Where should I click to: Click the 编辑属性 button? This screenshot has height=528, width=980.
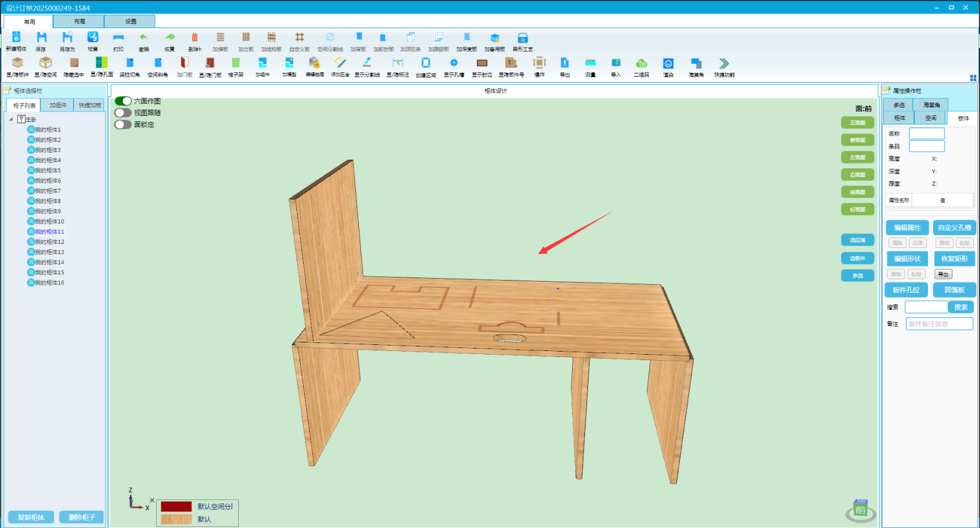point(907,228)
